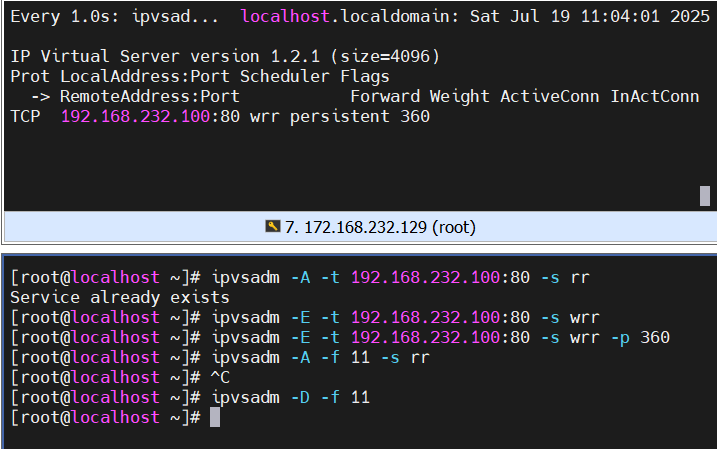Click the key icon before the 172.168.232.129 tab
This screenshot has height=449, width=717.
pos(273,226)
